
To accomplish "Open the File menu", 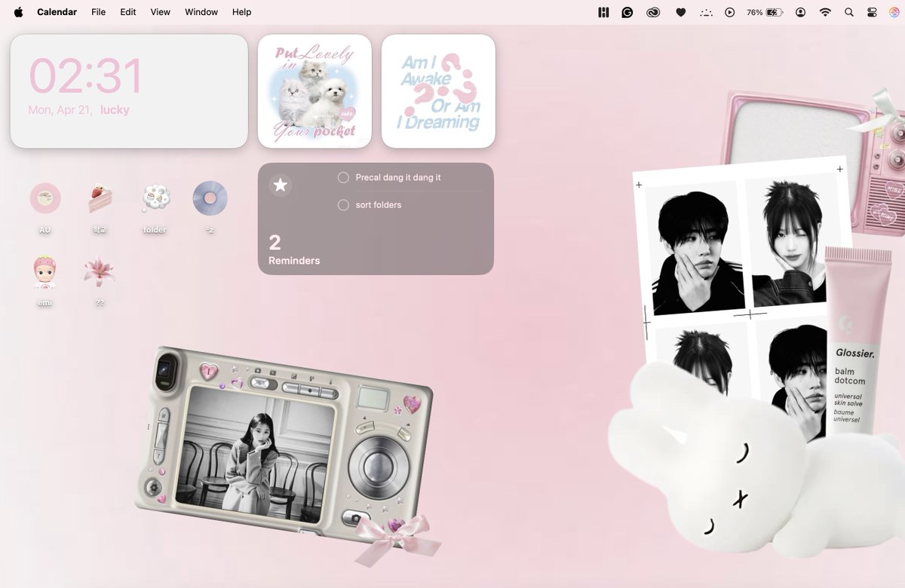I will click(98, 12).
